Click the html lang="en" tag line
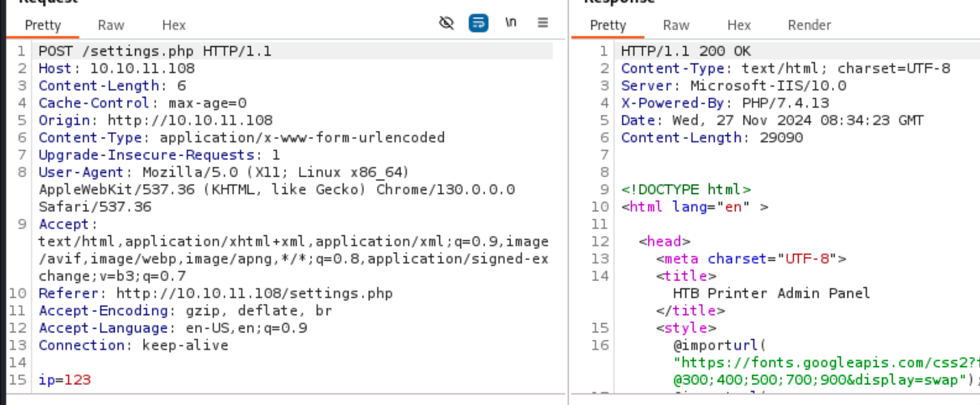Image resolution: width=980 pixels, height=405 pixels. [x=695, y=207]
